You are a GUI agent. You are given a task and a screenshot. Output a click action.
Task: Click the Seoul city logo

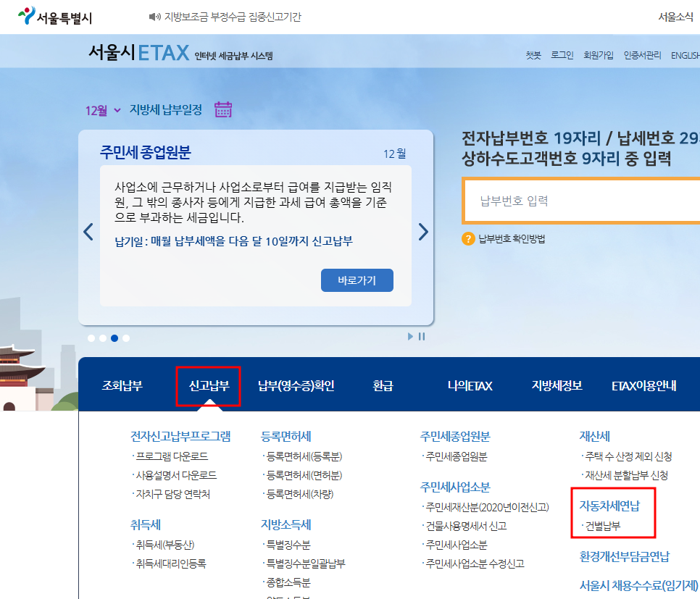click(x=55, y=16)
